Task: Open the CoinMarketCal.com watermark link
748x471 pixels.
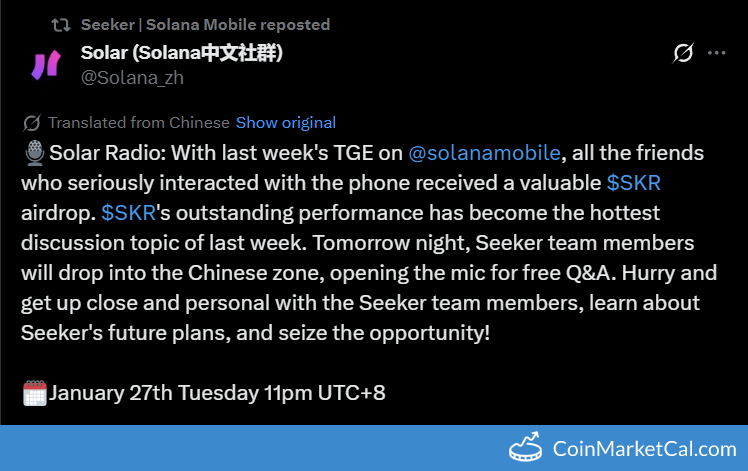Action: pos(645,450)
